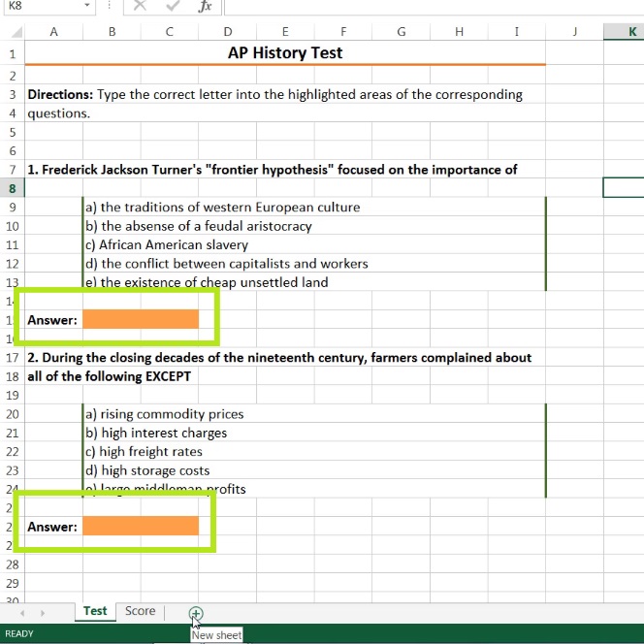644x644 pixels.
Task: Select the Test sheet tab
Action: point(95,611)
